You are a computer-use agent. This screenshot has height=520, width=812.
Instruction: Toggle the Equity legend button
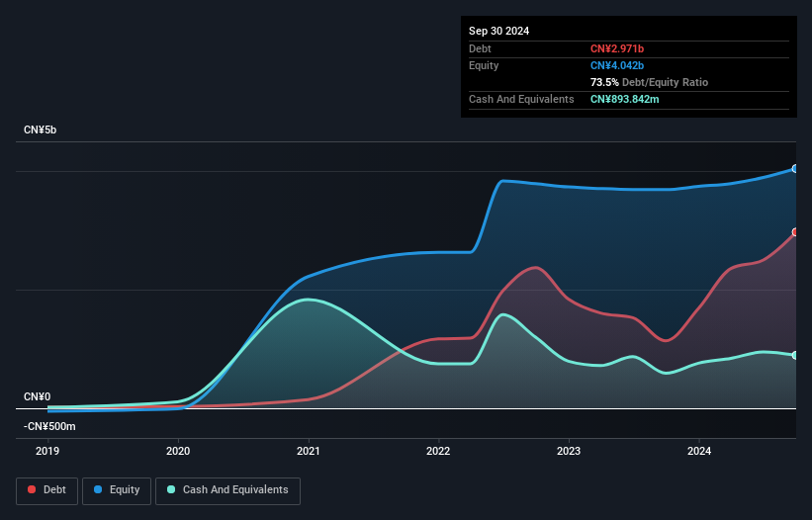tap(117, 490)
